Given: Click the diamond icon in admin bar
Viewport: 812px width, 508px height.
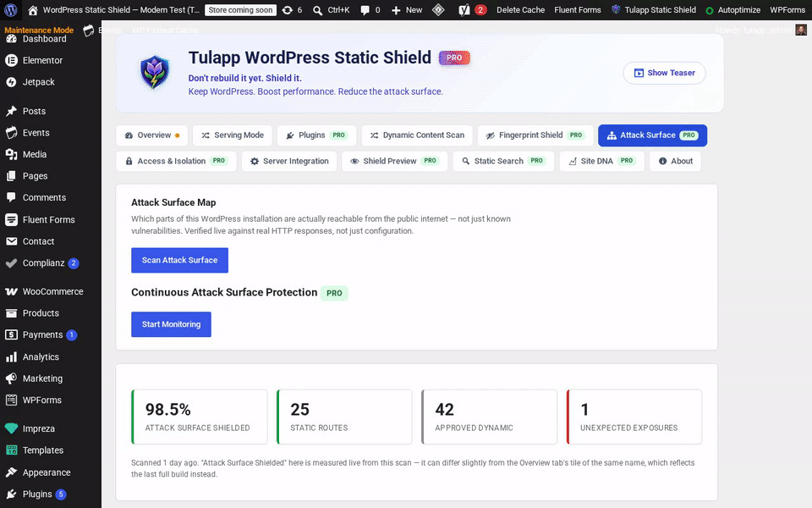Looking at the screenshot, I should pos(438,10).
